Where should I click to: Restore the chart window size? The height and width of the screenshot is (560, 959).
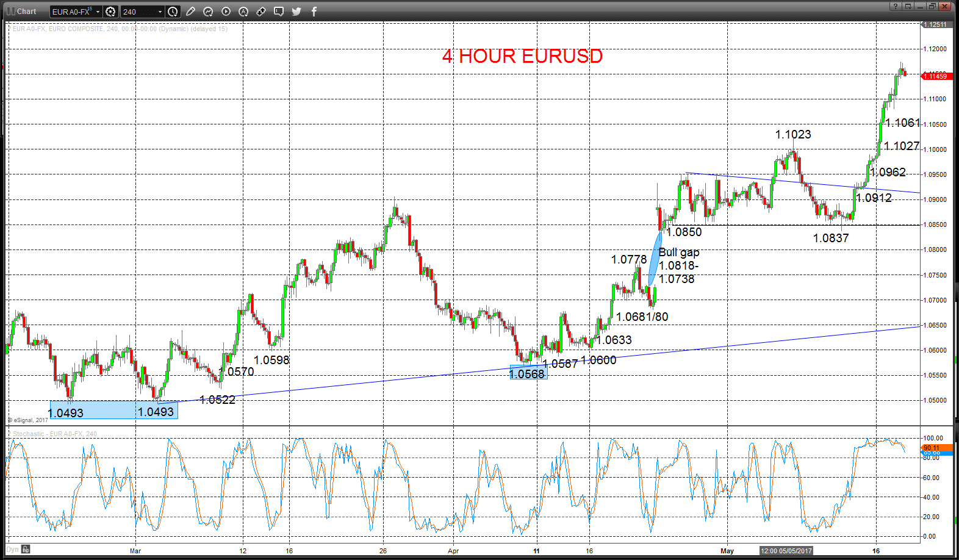[x=932, y=6]
